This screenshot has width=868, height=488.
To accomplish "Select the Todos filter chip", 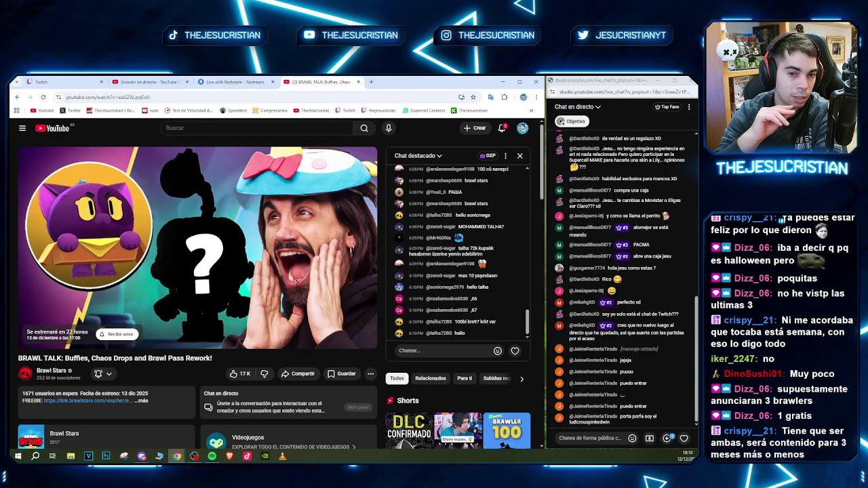I will 397,378.
